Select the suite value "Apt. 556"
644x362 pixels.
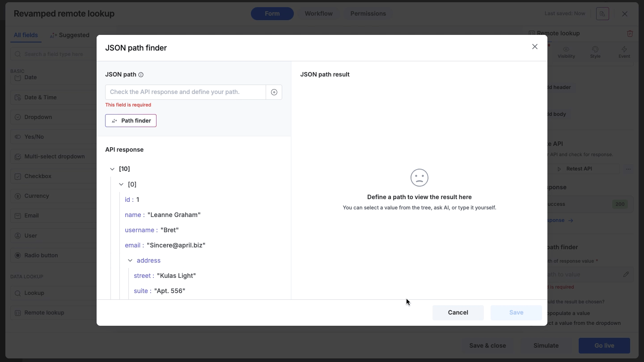point(169,291)
